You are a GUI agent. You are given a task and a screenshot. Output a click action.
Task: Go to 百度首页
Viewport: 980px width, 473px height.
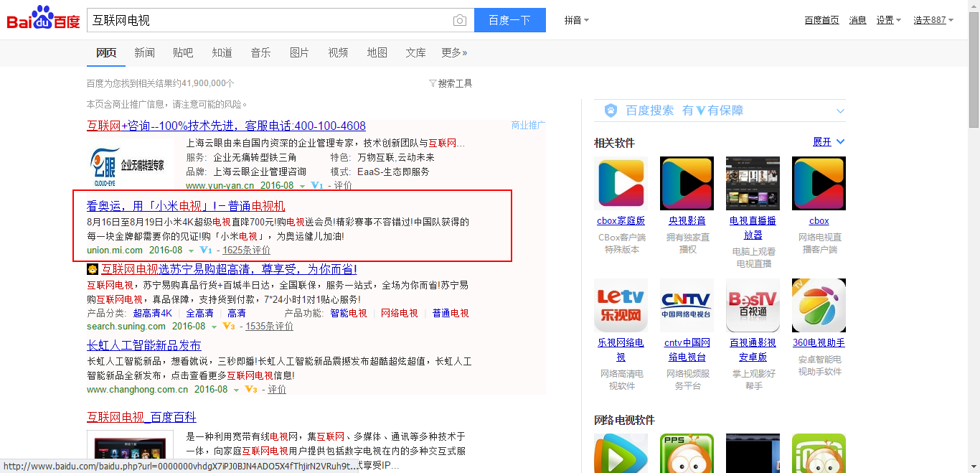(x=821, y=20)
